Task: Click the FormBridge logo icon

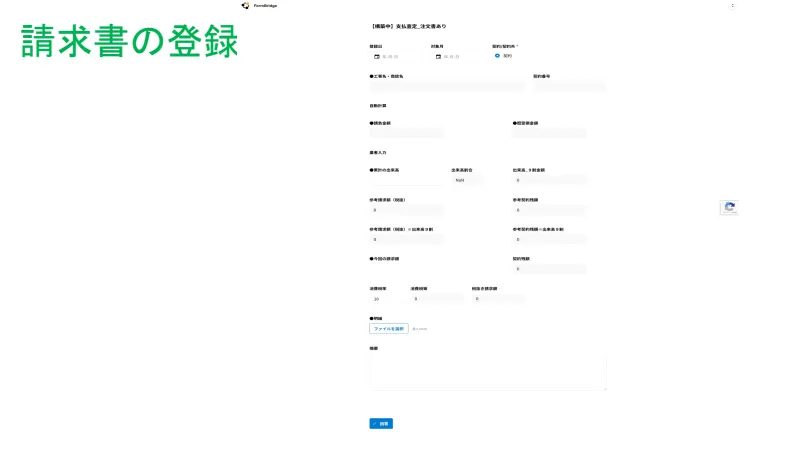Action: pos(245,6)
